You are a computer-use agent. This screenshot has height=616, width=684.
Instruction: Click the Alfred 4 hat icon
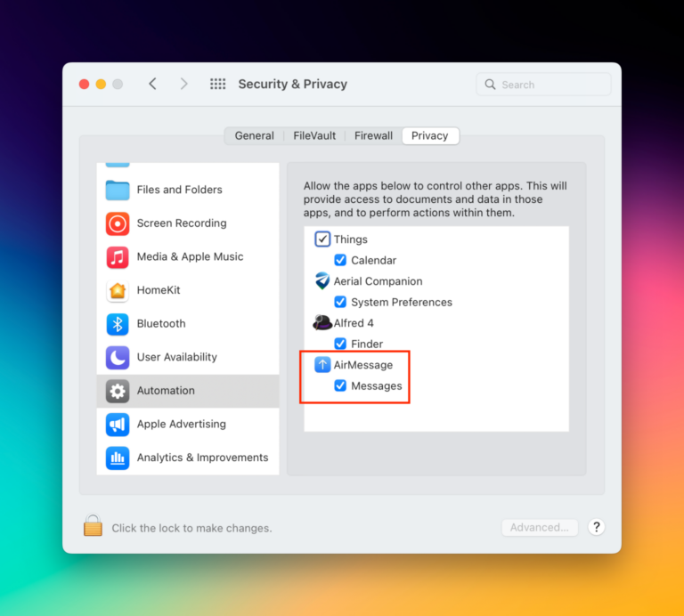coord(322,323)
